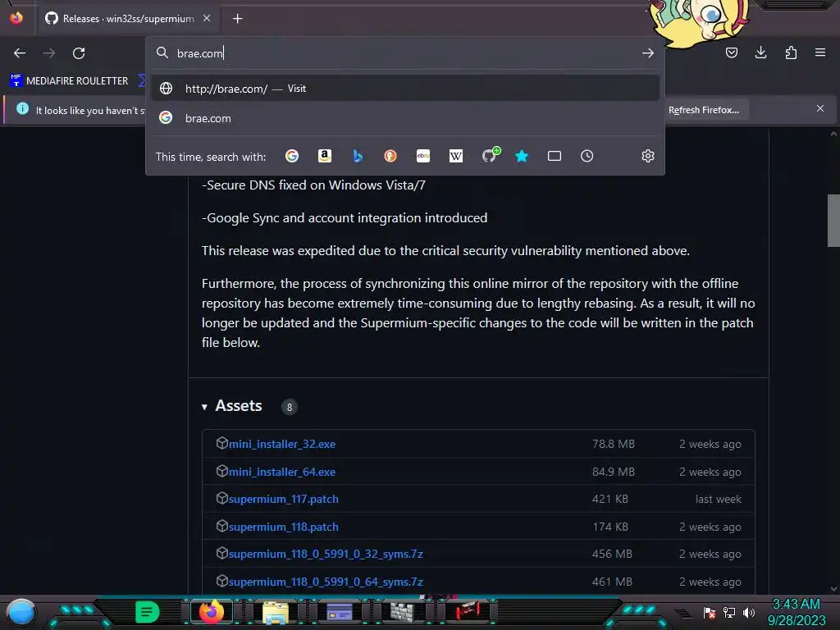Click the package icon beside mini_installer_32.exe

coord(221,443)
